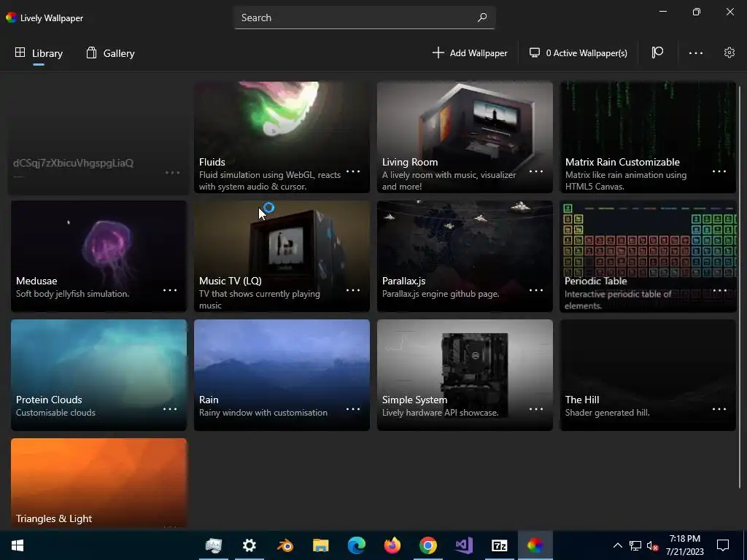The image size is (747, 560).
Task: Launch Google Chrome from the taskbar
Action: coord(427,545)
